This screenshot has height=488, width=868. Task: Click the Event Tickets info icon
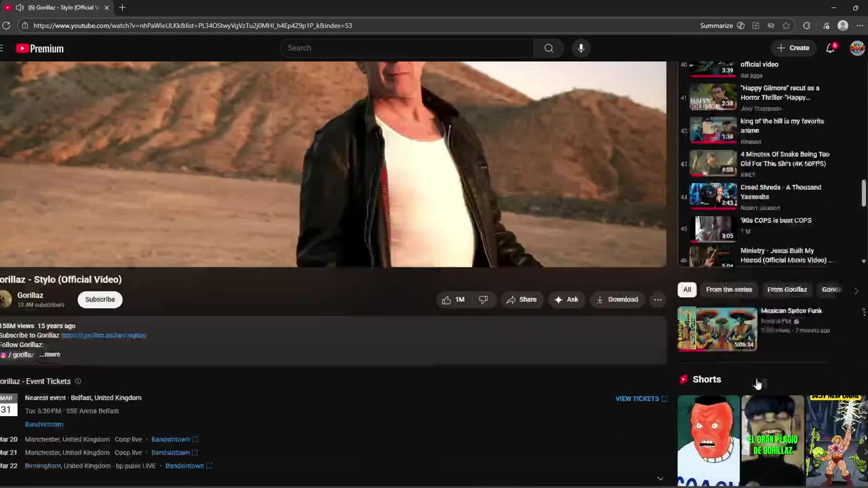pyautogui.click(x=78, y=382)
